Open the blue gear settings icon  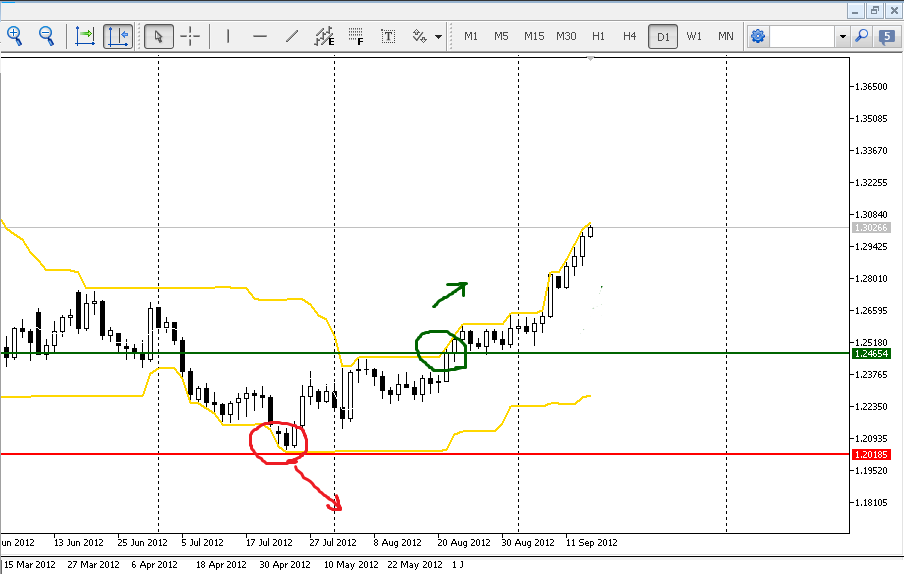click(x=758, y=36)
